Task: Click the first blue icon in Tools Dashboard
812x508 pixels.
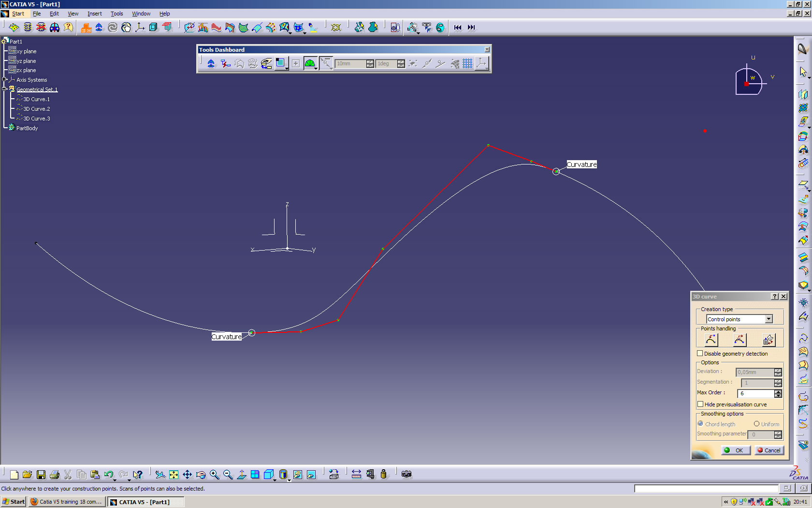Action: tap(211, 63)
